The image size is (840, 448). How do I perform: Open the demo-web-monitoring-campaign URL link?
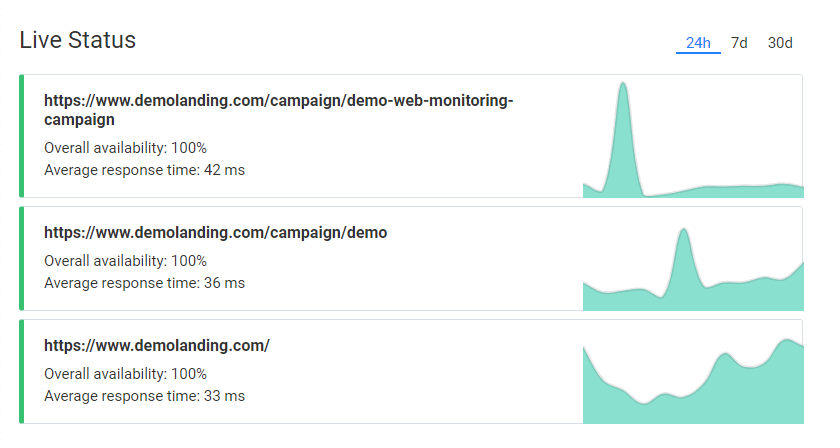pos(278,110)
